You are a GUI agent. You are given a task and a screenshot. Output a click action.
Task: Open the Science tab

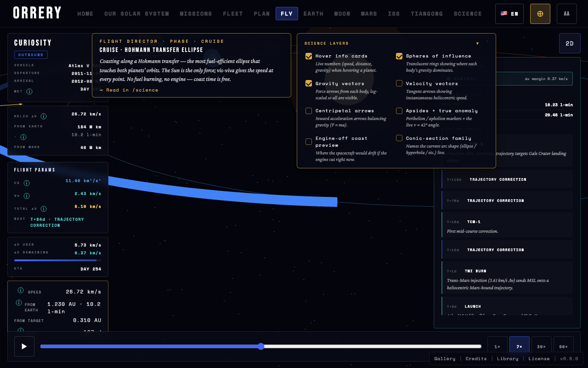(468, 14)
